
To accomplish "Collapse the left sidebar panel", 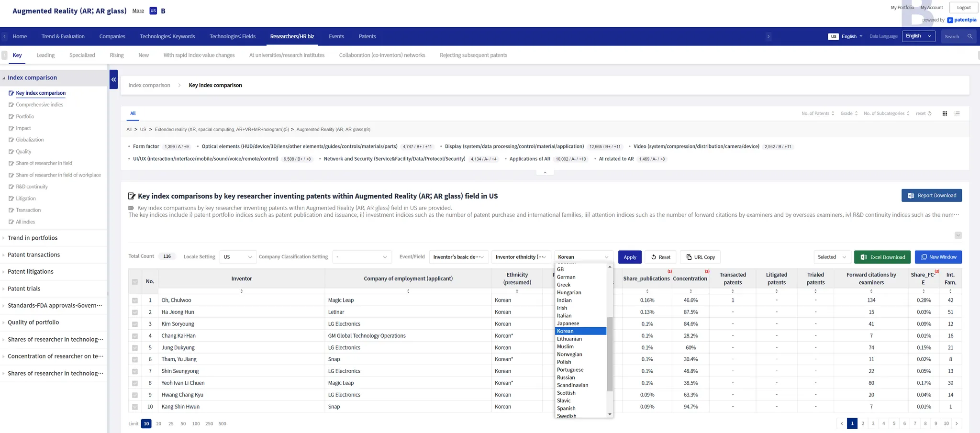I will click(113, 79).
